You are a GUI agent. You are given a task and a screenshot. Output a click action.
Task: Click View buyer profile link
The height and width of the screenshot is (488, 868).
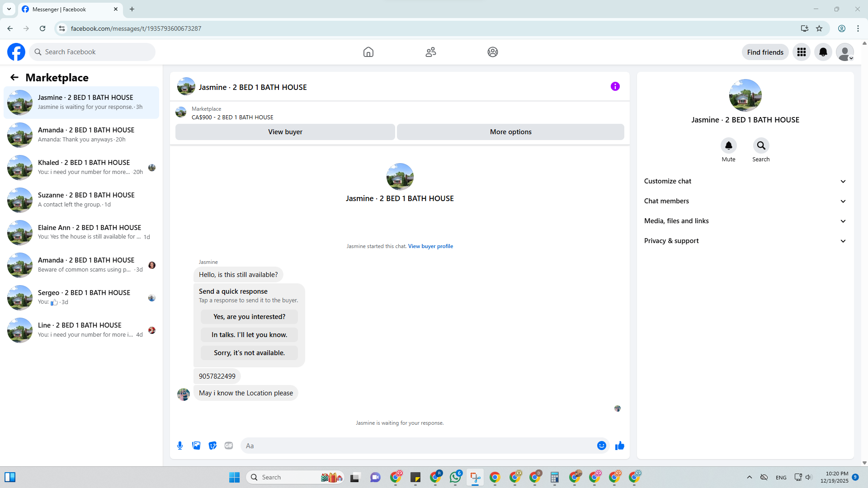(x=430, y=246)
